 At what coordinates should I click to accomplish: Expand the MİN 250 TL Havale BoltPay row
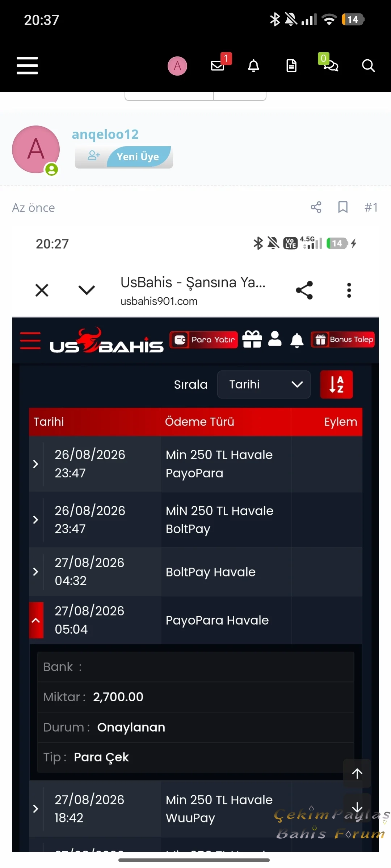pyautogui.click(x=35, y=520)
